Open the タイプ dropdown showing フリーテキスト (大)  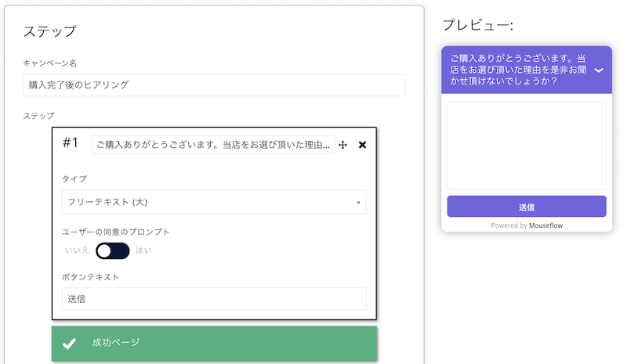point(214,202)
